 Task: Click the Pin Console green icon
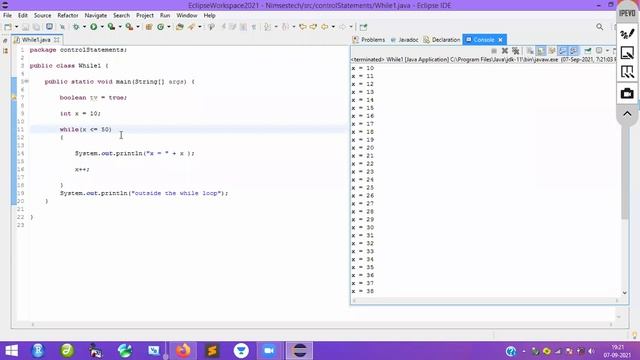588,51
